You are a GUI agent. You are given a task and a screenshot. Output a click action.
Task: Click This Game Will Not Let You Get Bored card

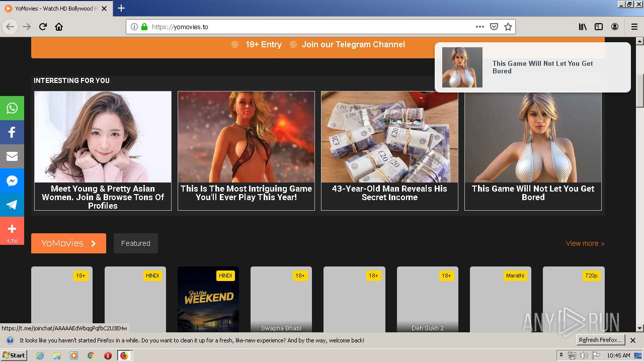tap(533, 150)
